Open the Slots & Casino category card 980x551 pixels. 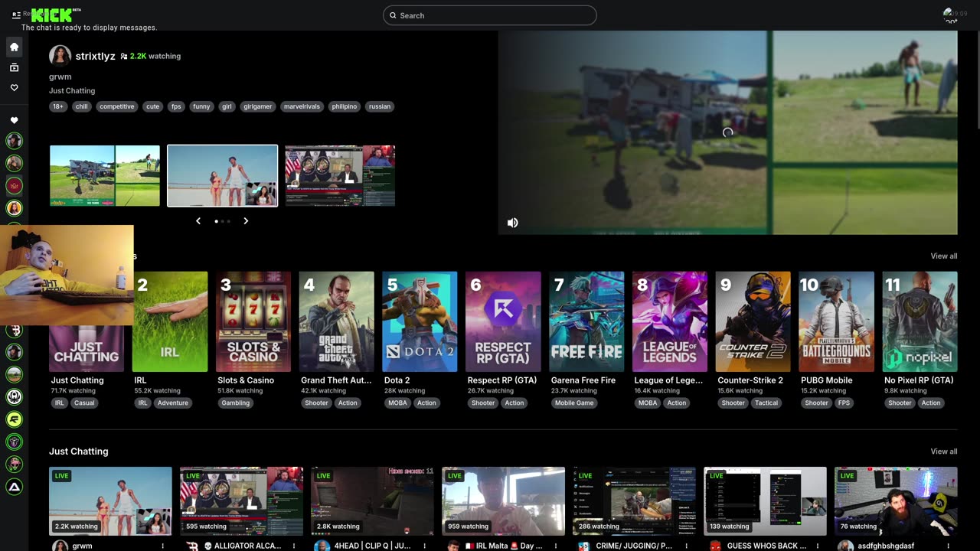(x=253, y=321)
